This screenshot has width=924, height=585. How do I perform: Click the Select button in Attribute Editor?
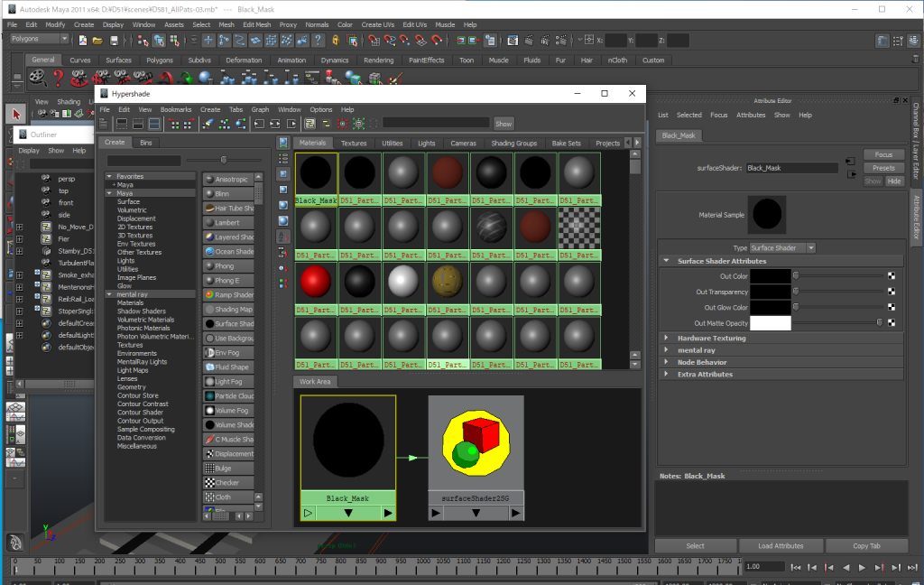(x=696, y=546)
